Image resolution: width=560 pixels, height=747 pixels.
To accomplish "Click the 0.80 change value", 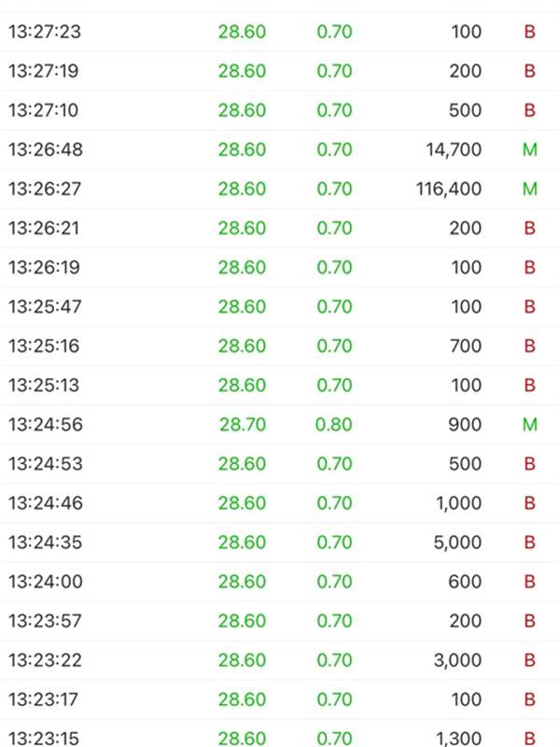I will 334,425.
